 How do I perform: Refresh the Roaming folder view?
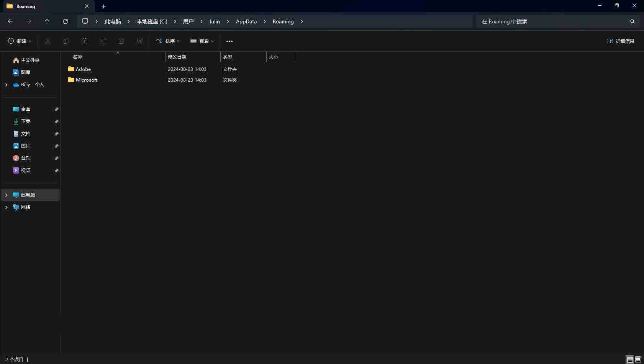66,21
